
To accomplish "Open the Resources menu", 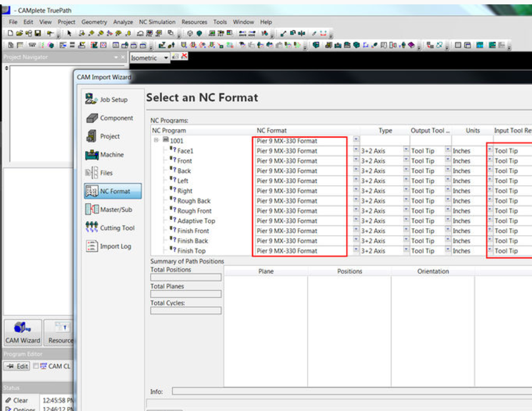I will coord(194,22).
